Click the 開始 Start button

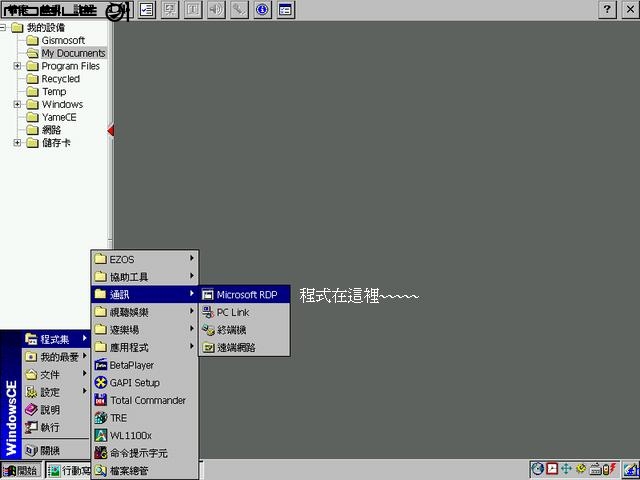pyautogui.click(x=21, y=471)
